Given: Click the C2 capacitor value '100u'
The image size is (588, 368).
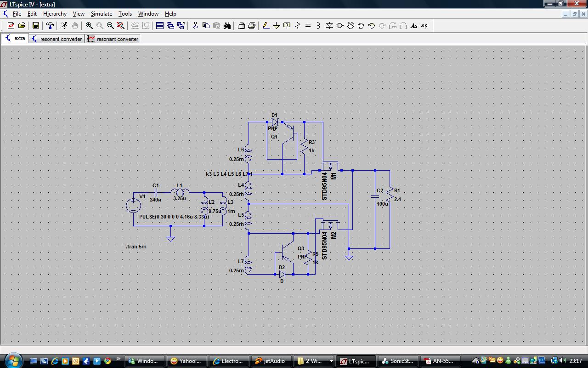Looking at the screenshot, I should (x=382, y=204).
